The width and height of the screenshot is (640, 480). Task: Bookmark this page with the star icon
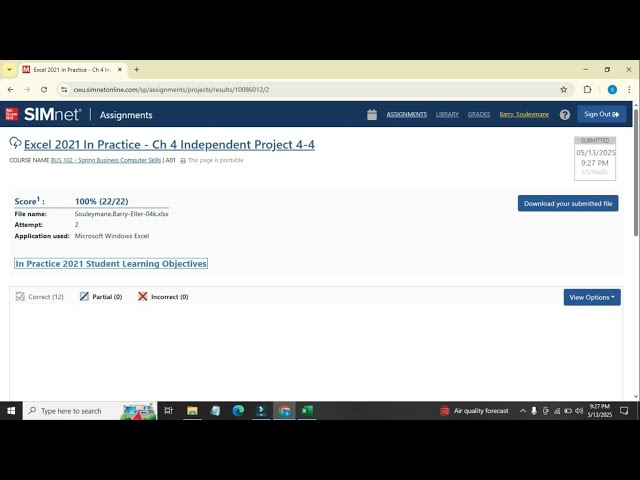(564, 90)
